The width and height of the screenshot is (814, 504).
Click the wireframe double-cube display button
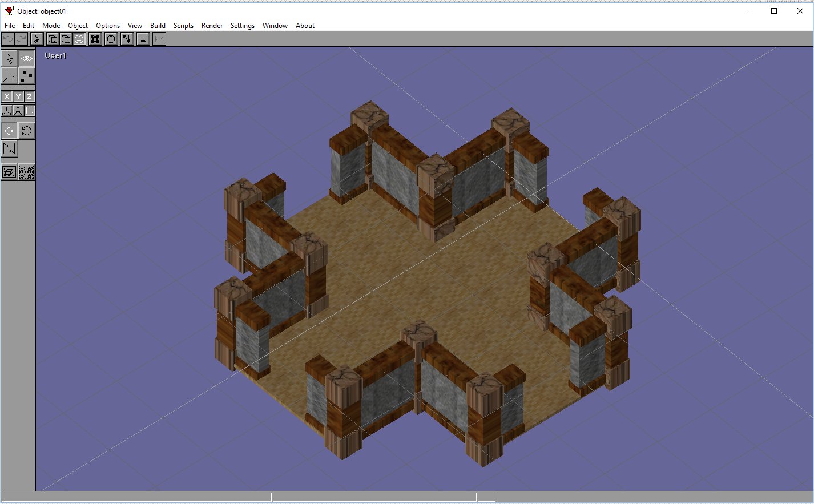pos(53,39)
